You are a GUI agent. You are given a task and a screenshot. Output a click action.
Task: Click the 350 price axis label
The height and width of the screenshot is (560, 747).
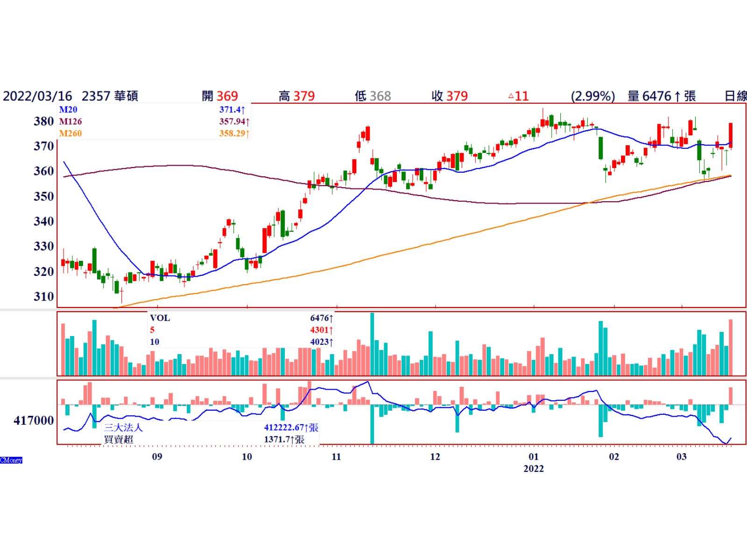tap(44, 196)
